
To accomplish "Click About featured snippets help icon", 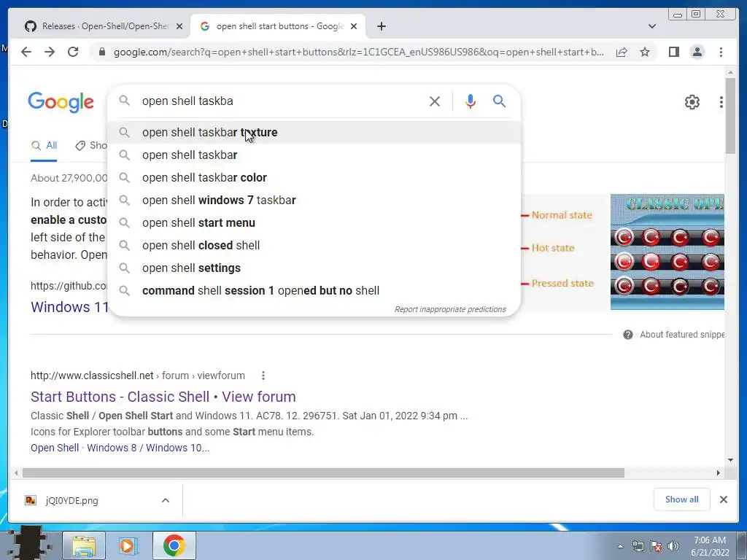I will tap(628, 335).
